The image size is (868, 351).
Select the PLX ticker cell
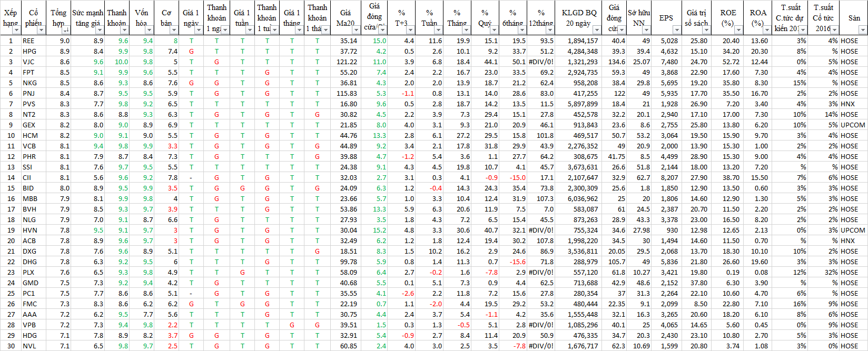[x=34, y=272]
